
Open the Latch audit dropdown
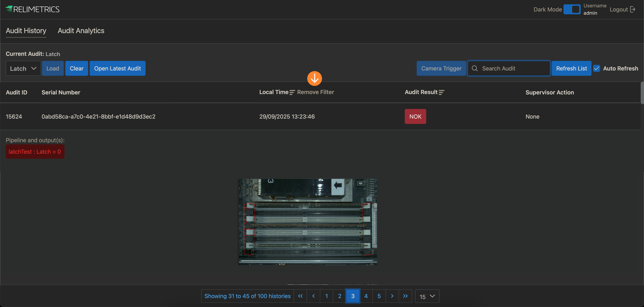point(23,68)
